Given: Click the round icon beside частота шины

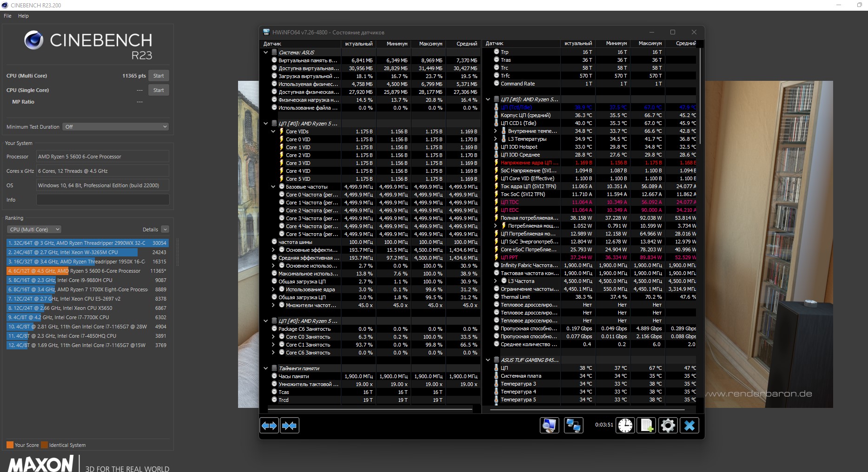Looking at the screenshot, I should pos(274,242).
